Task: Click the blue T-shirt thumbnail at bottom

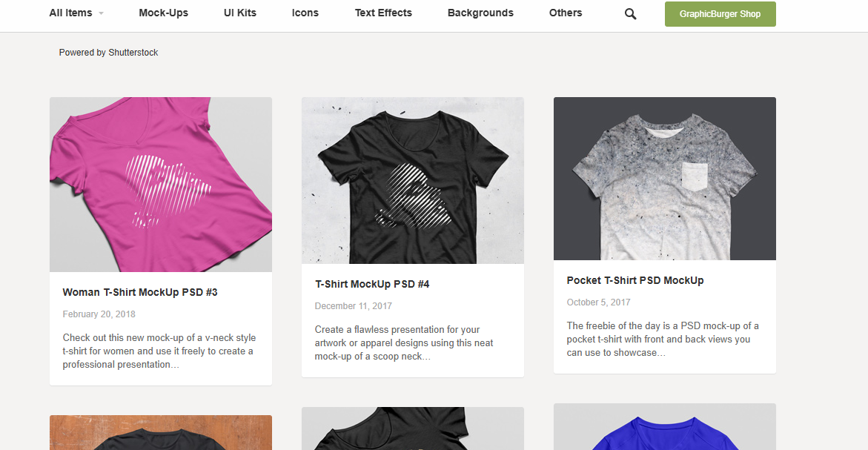Action: pos(665,428)
